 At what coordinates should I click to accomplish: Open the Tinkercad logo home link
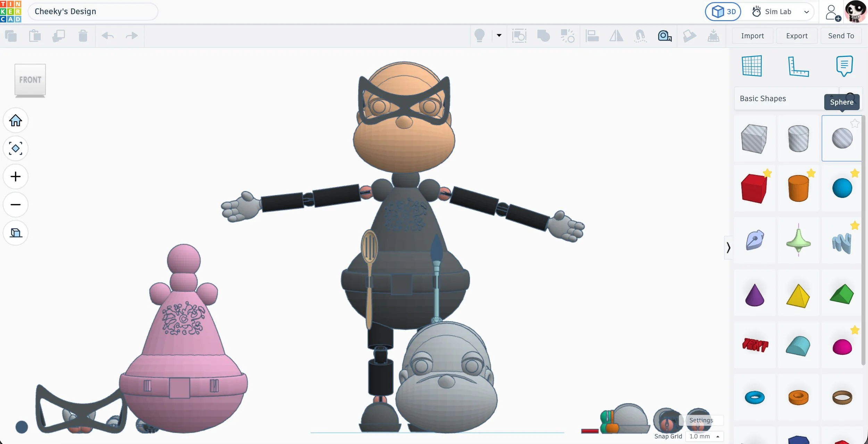click(11, 11)
